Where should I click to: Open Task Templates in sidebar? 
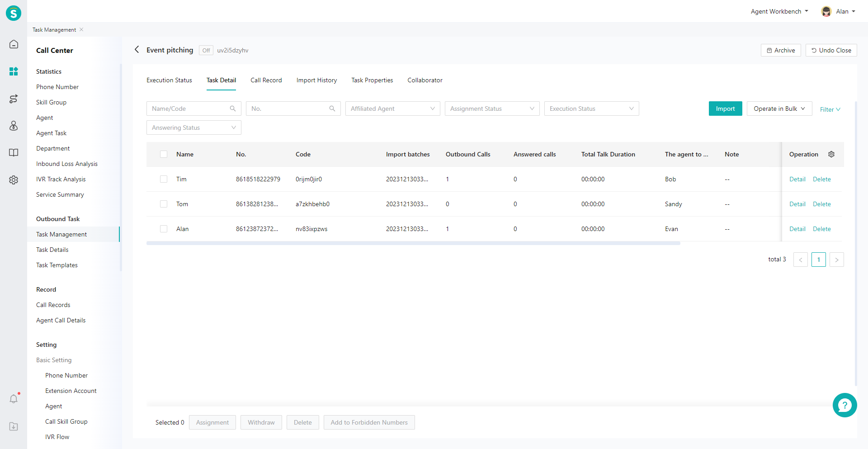(x=57, y=265)
